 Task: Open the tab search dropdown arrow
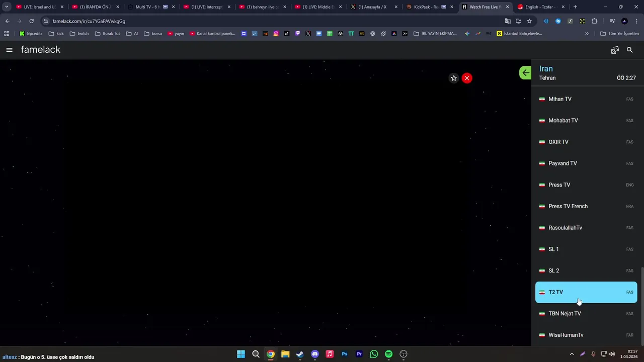tap(7, 7)
